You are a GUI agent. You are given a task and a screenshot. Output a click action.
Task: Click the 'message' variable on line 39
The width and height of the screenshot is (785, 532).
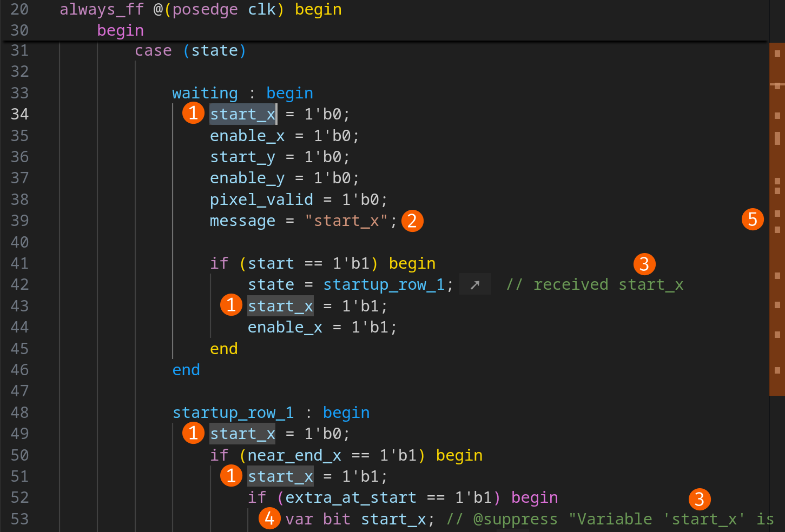(242, 221)
